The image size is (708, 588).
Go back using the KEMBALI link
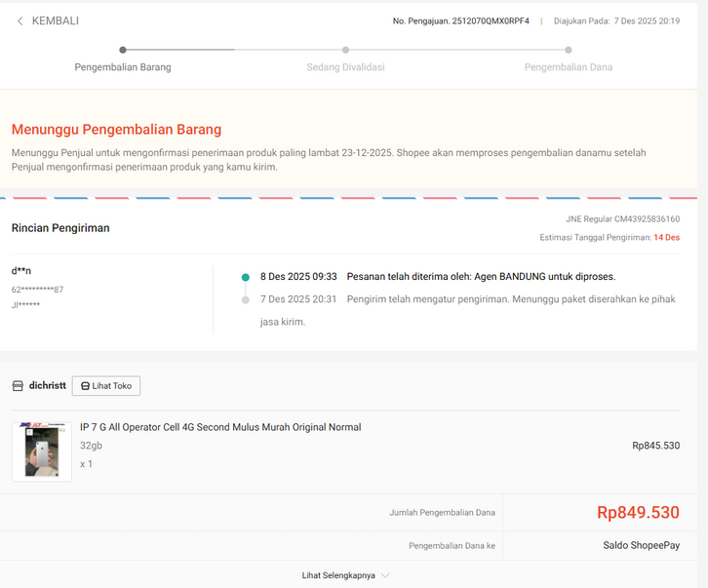coord(55,20)
